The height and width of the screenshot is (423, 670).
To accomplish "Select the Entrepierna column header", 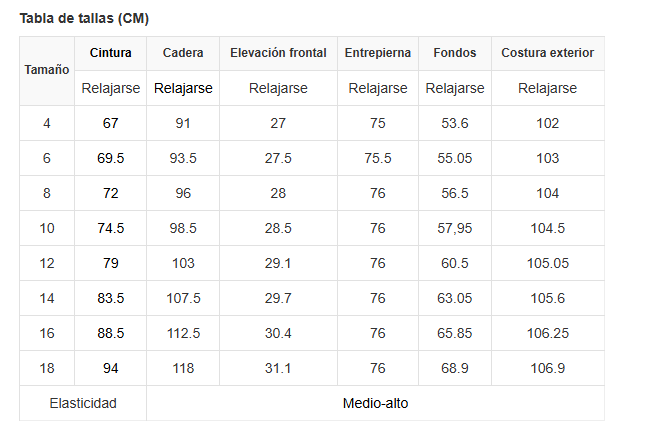I will point(378,53).
